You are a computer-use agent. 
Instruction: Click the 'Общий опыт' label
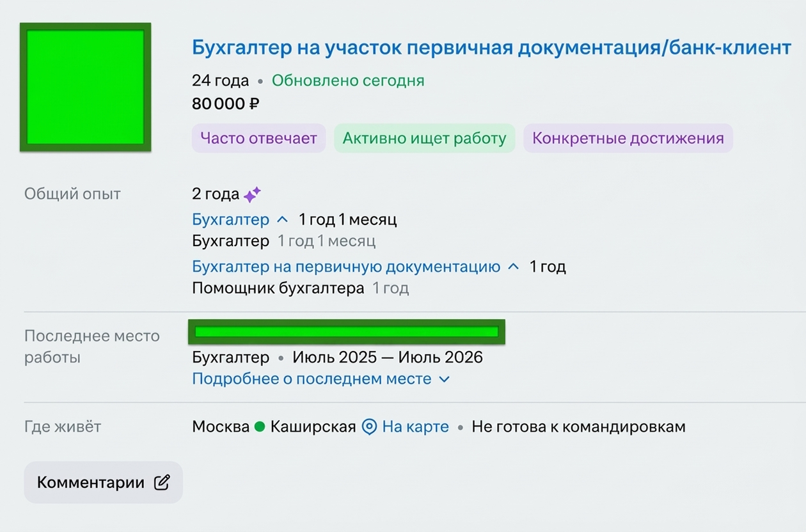pyautogui.click(x=72, y=194)
